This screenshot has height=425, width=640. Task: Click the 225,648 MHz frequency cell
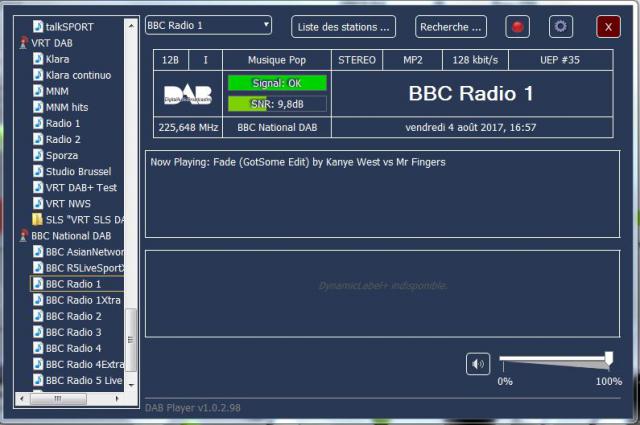[188, 127]
